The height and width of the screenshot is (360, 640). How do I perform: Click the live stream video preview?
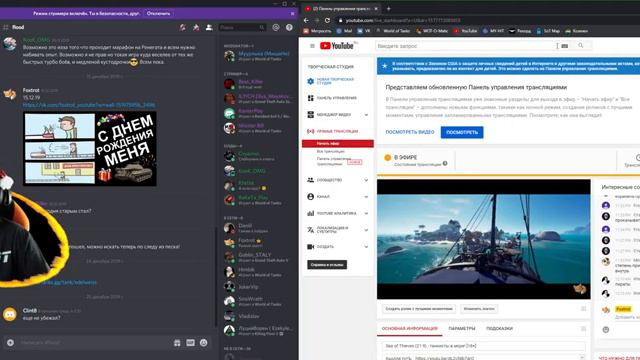pyautogui.click(x=484, y=239)
